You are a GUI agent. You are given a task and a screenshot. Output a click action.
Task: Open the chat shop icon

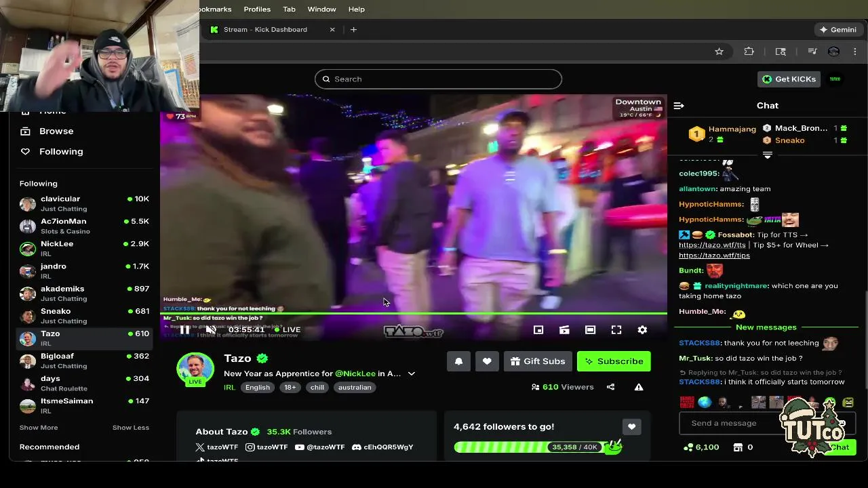(738, 447)
